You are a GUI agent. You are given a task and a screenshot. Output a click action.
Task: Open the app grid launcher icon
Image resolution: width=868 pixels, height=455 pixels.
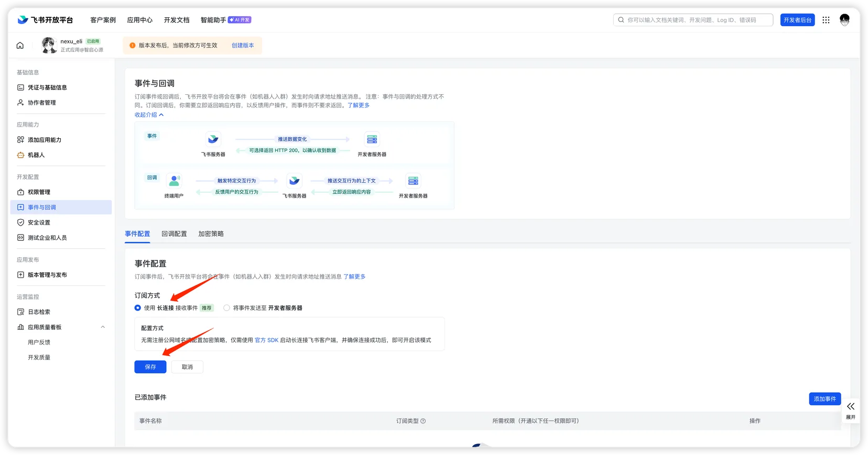(x=826, y=20)
